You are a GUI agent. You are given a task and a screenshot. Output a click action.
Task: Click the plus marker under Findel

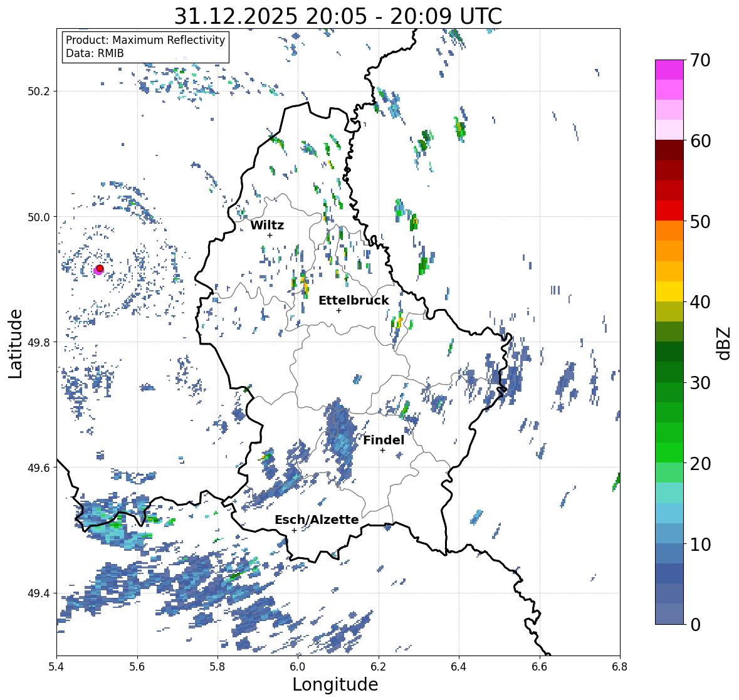[x=382, y=451]
